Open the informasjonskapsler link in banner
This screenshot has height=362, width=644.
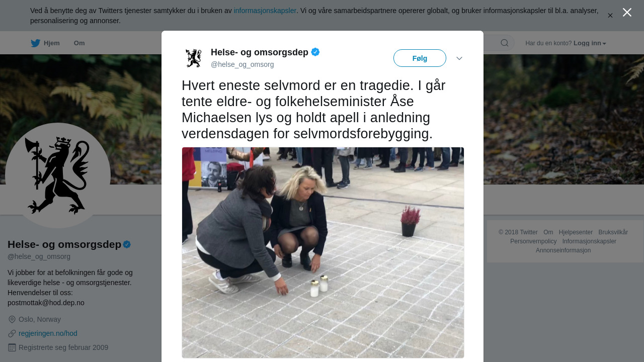(x=265, y=11)
